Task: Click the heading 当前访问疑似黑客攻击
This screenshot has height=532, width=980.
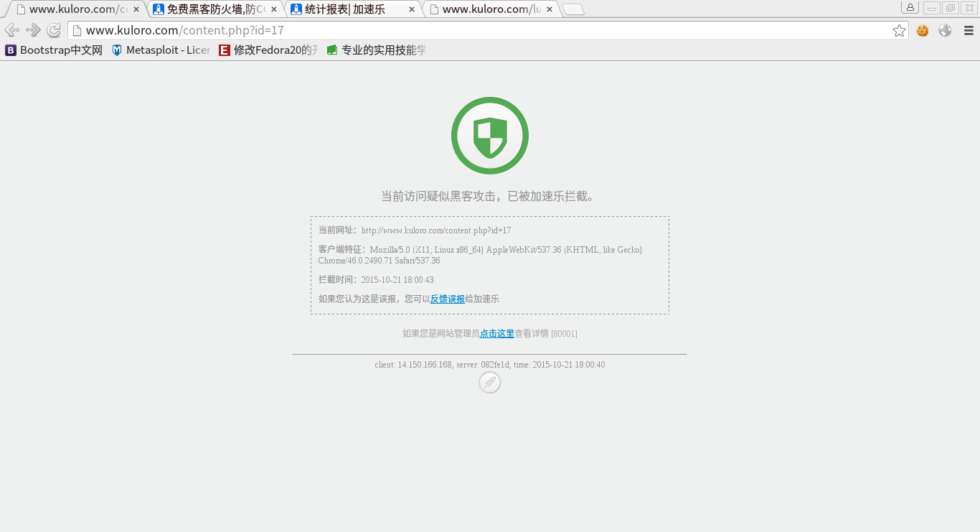Action: (490, 196)
